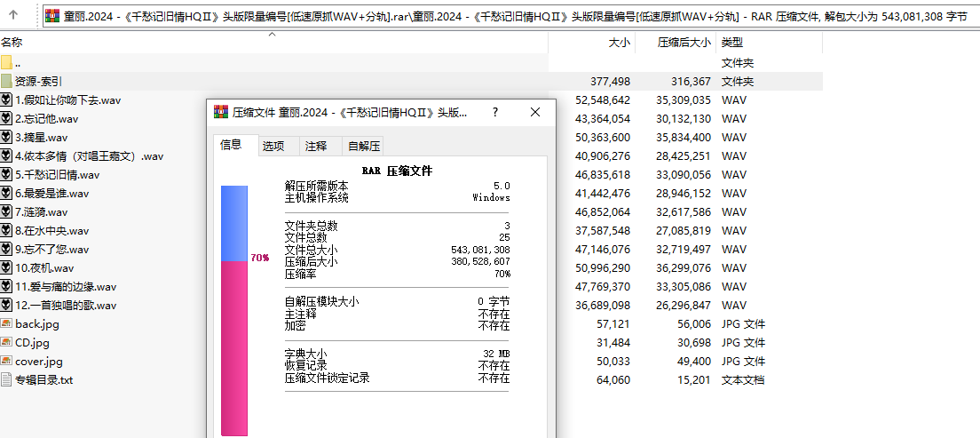Switch to the 选项 tab
Screen dimensions: 980x438
pyautogui.click(x=273, y=147)
